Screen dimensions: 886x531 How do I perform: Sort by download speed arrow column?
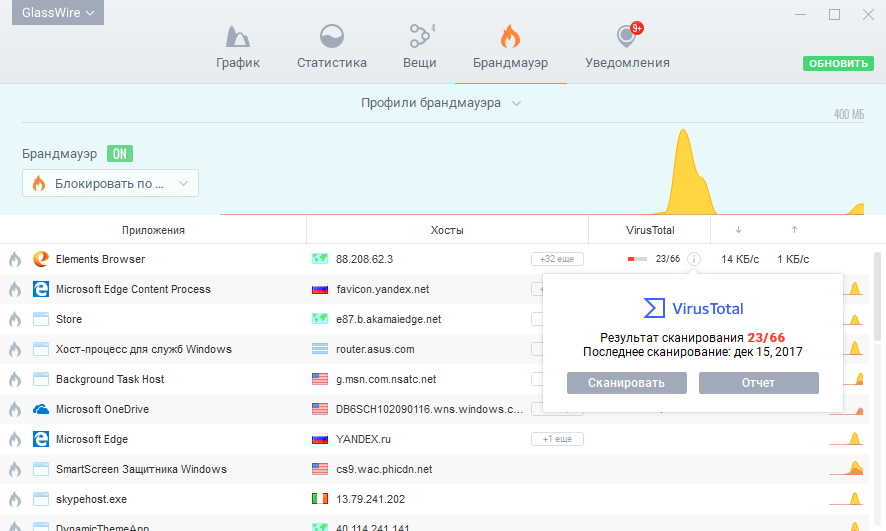tap(738, 230)
